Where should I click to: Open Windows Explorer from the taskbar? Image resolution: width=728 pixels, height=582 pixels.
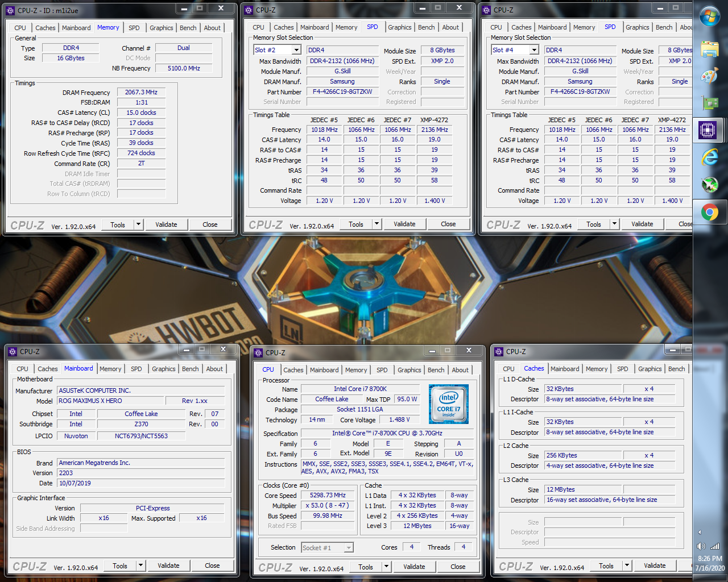710,49
